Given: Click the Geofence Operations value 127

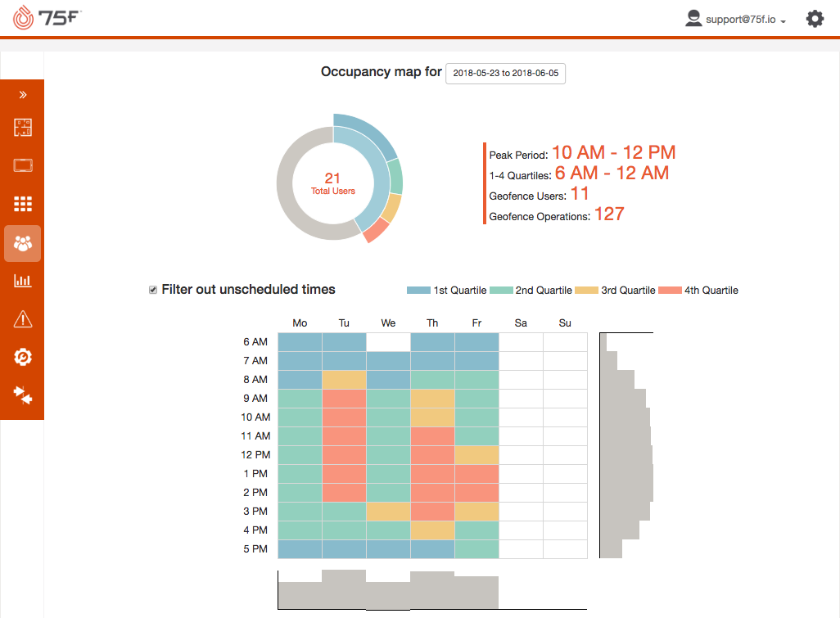Looking at the screenshot, I should (609, 214).
